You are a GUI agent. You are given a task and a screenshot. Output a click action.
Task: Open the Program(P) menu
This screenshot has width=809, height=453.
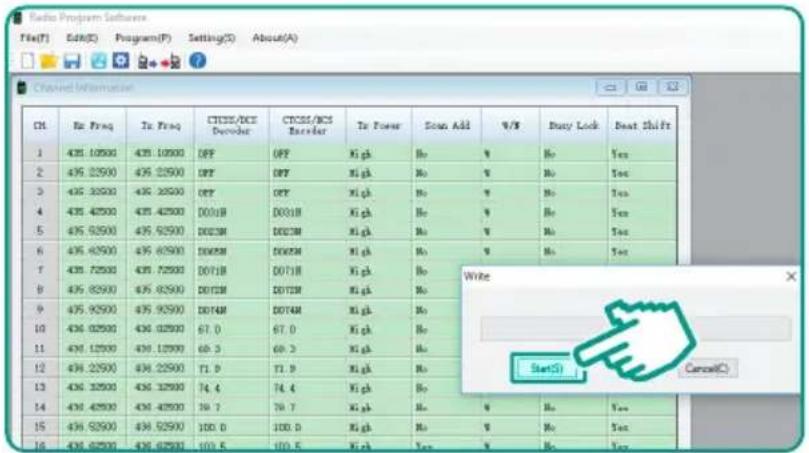point(143,38)
